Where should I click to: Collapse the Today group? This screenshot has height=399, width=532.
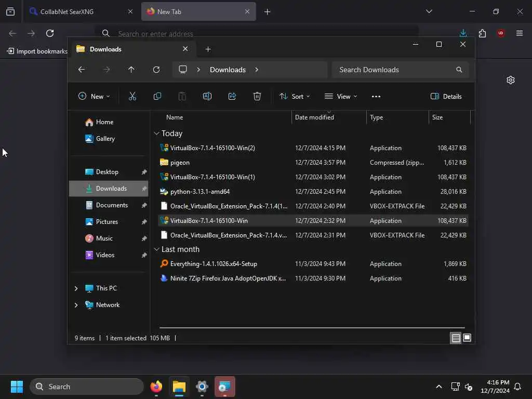tap(156, 134)
